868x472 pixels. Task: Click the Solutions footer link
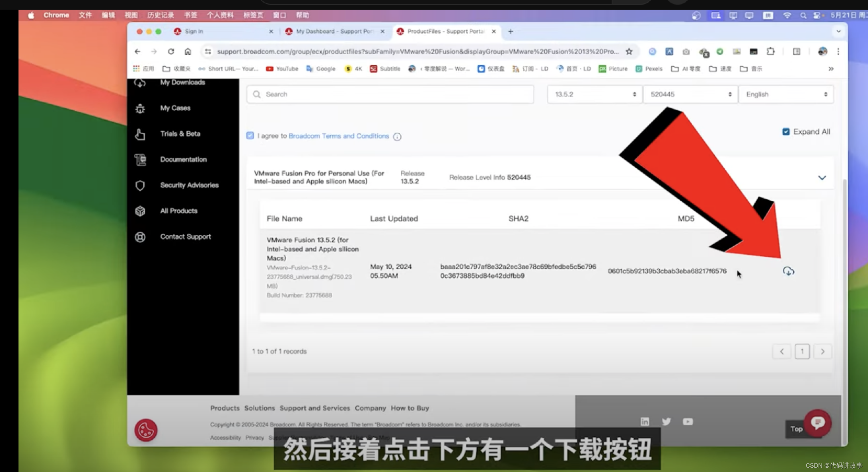click(260, 408)
